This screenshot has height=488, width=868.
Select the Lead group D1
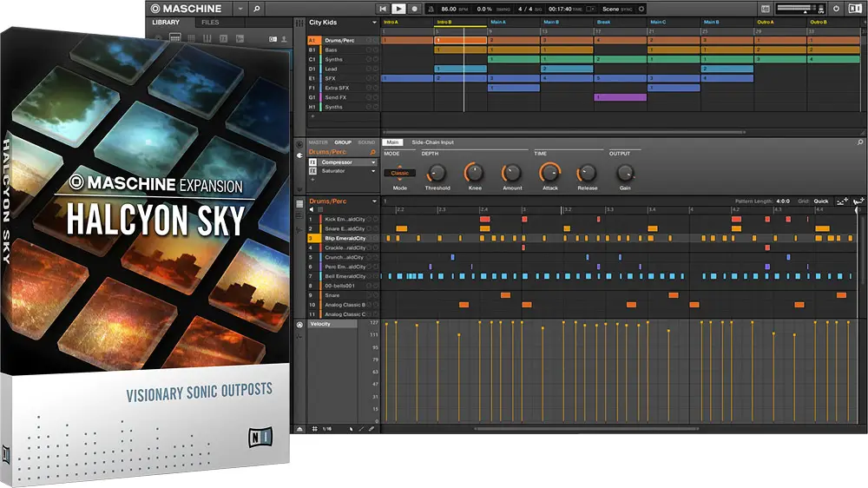[x=343, y=69]
